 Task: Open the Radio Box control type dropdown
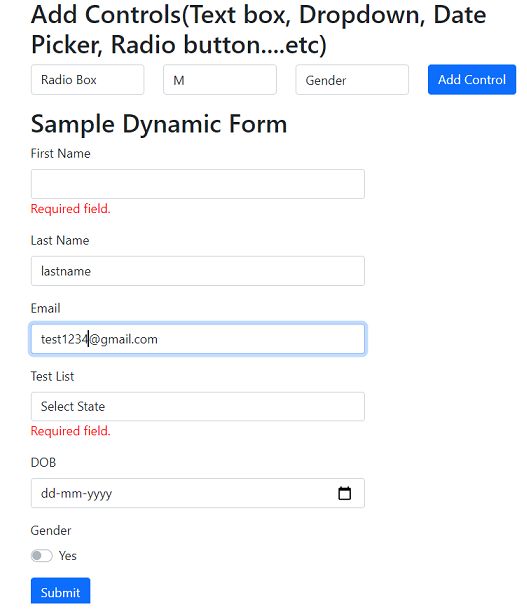click(x=87, y=80)
